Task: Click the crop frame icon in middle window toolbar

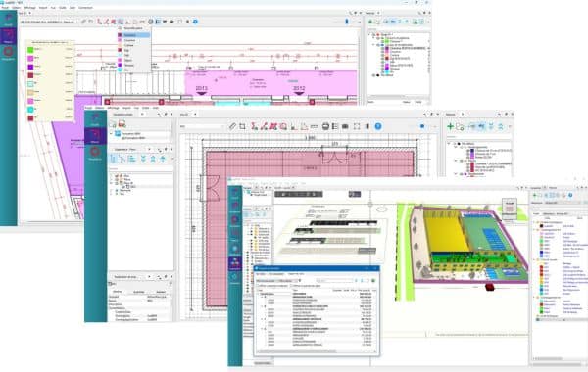Action: click(242, 126)
